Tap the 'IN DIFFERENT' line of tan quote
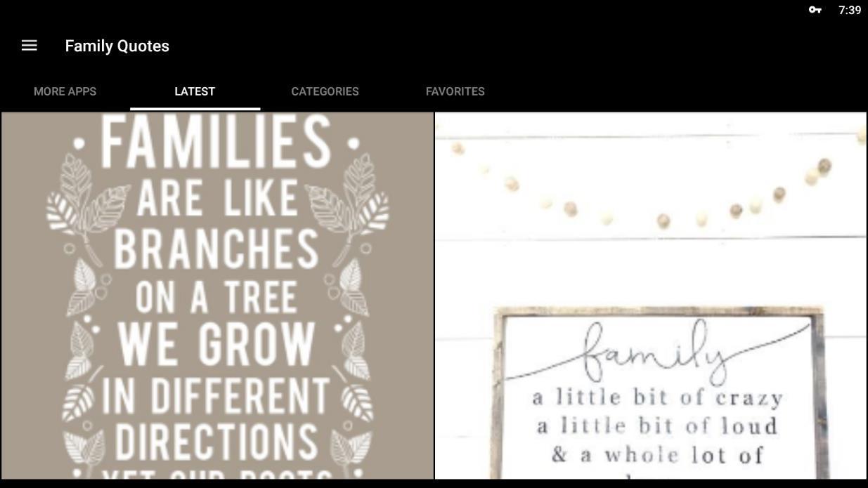The height and width of the screenshot is (488, 868). click(x=215, y=396)
